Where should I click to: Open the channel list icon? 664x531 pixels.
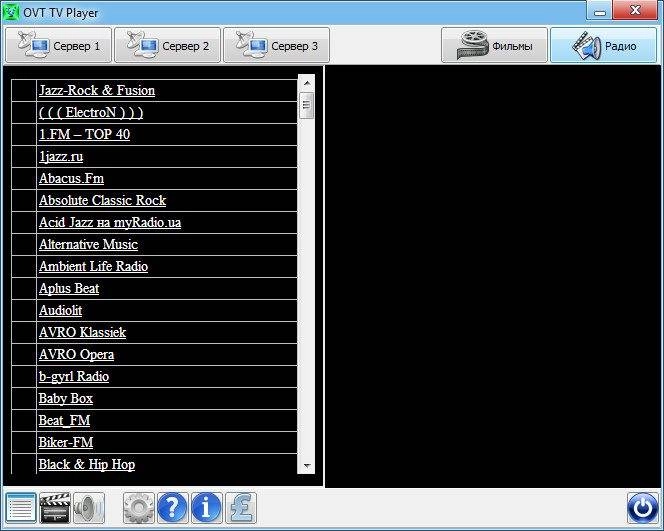(21, 508)
